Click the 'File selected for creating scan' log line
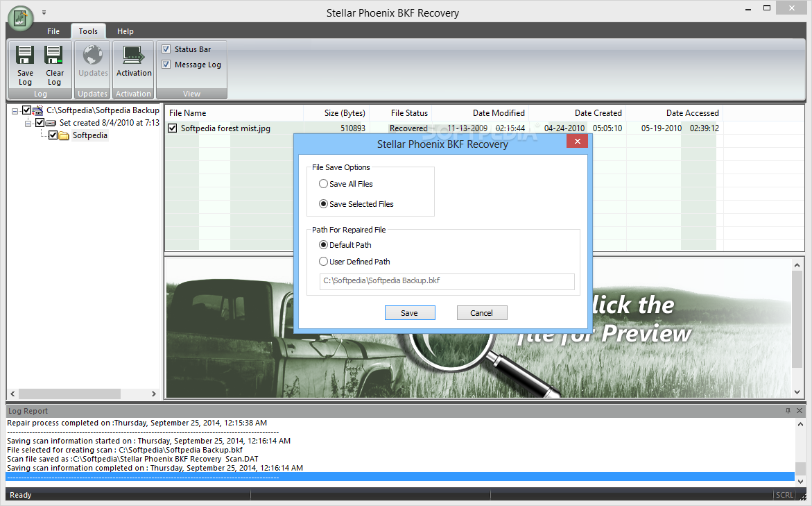This screenshot has width=812, height=506. point(125,450)
